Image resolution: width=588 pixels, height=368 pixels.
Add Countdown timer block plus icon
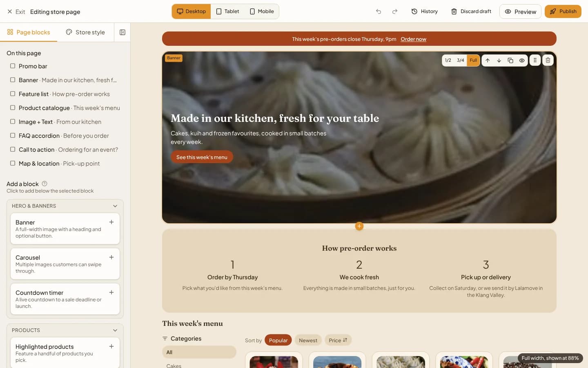coord(111,292)
